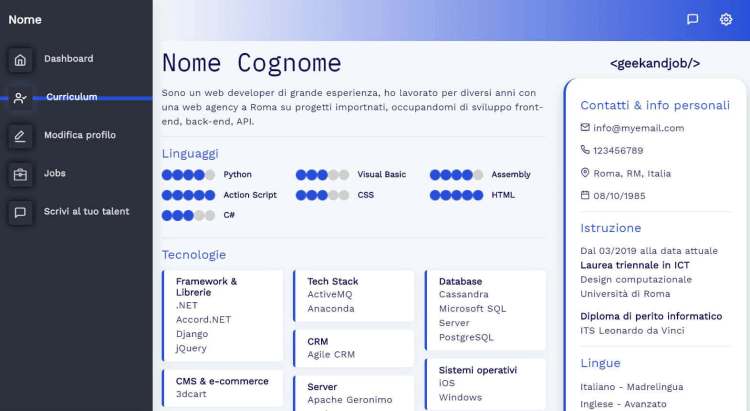750x411 pixels.
Task: Click the geekandjob logo text
Action: point(655,63)
